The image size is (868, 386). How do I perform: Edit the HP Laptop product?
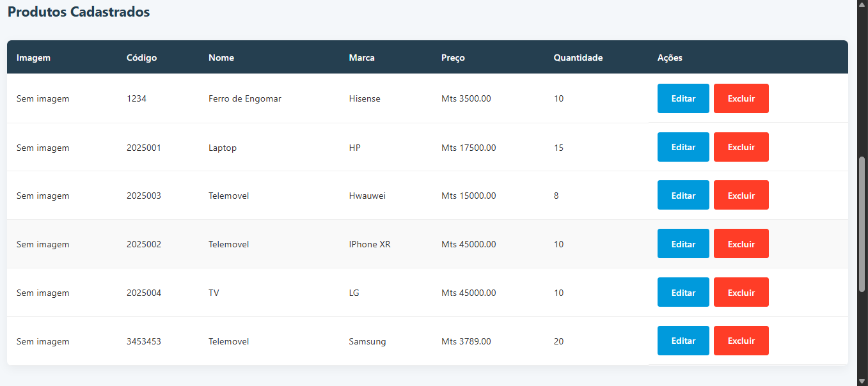click(x=683, y=147)
